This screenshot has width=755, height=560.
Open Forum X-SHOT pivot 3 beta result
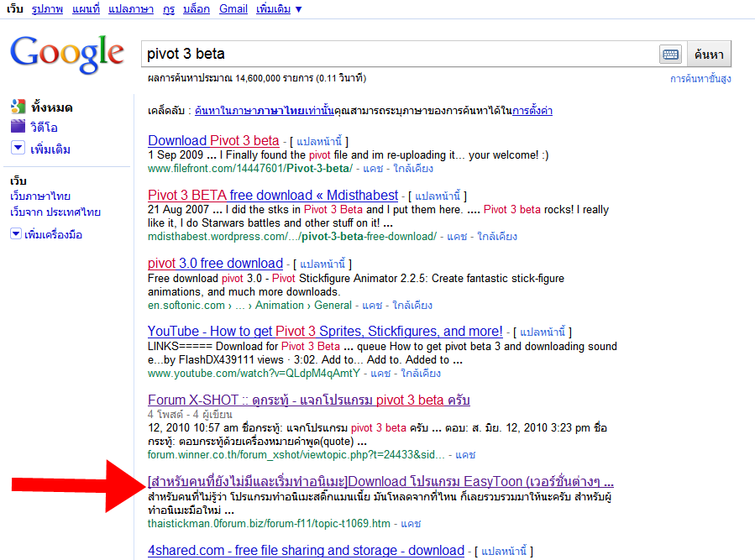point(309,400)
